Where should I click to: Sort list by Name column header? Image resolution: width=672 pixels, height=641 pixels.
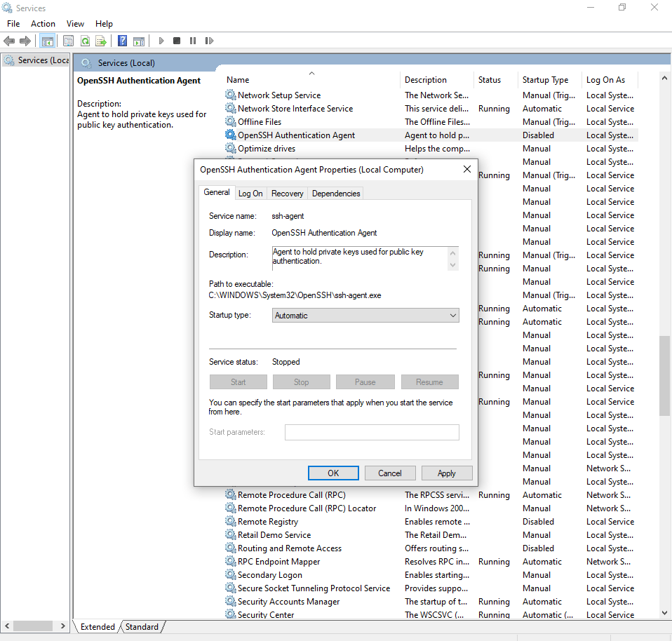click(x=311, y=80)
